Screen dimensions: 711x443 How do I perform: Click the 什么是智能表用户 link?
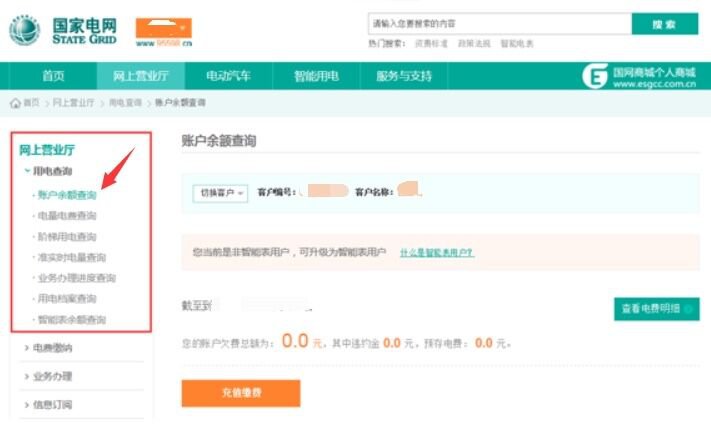click(x=436, y=252)
